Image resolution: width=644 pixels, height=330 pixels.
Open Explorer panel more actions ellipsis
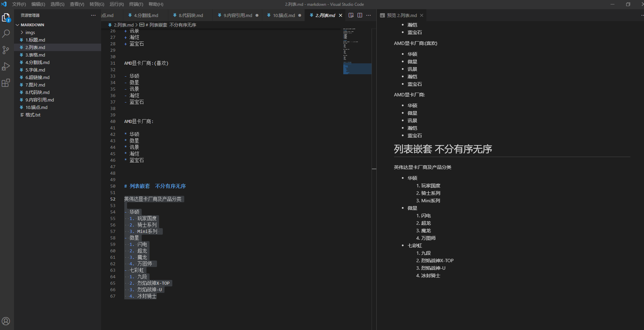click(93, 15)
